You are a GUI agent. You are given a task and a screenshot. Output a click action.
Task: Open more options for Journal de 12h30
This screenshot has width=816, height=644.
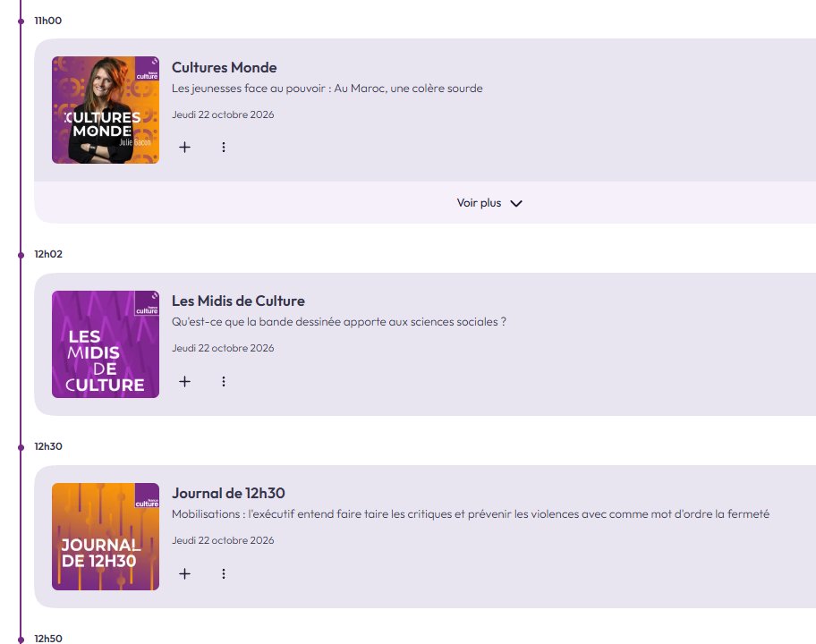pyautogui.click(x=224, y=573)
